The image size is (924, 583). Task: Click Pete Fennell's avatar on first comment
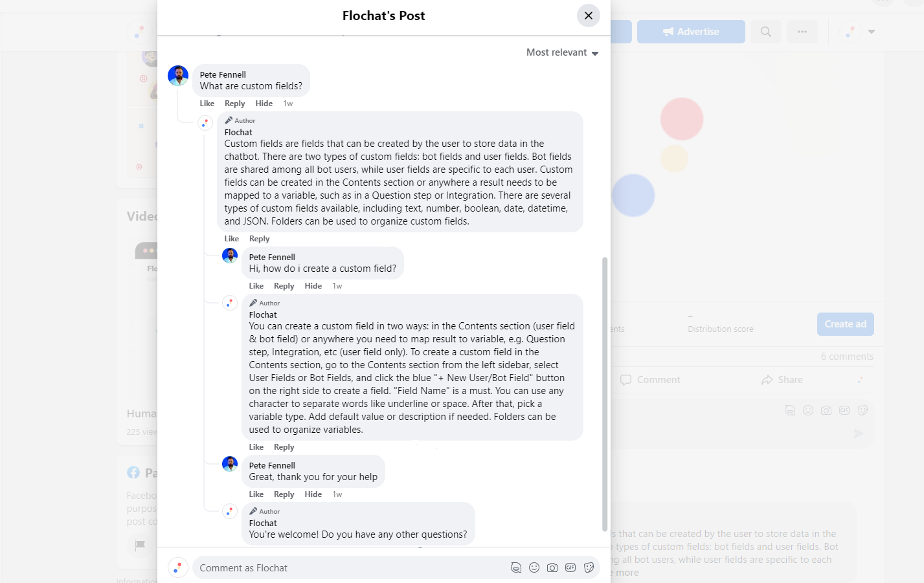178,76
